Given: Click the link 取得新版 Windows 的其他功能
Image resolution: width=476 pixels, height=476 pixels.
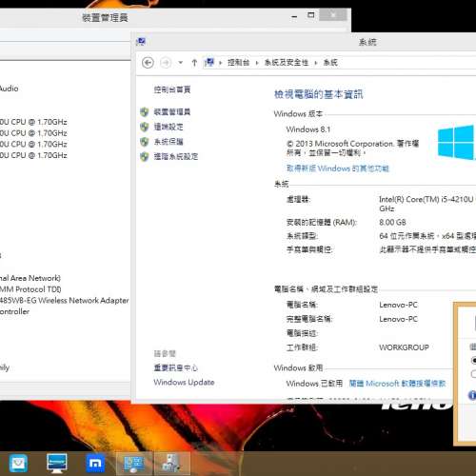Looking at the screenshot, I should [x=338, y=169].
